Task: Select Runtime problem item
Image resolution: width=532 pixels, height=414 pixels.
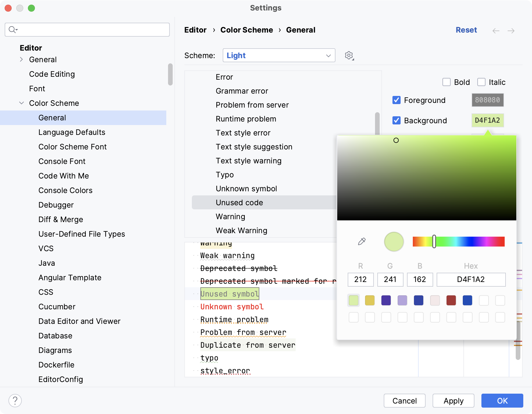Action: pyautogui.click(x=246, y=119)
